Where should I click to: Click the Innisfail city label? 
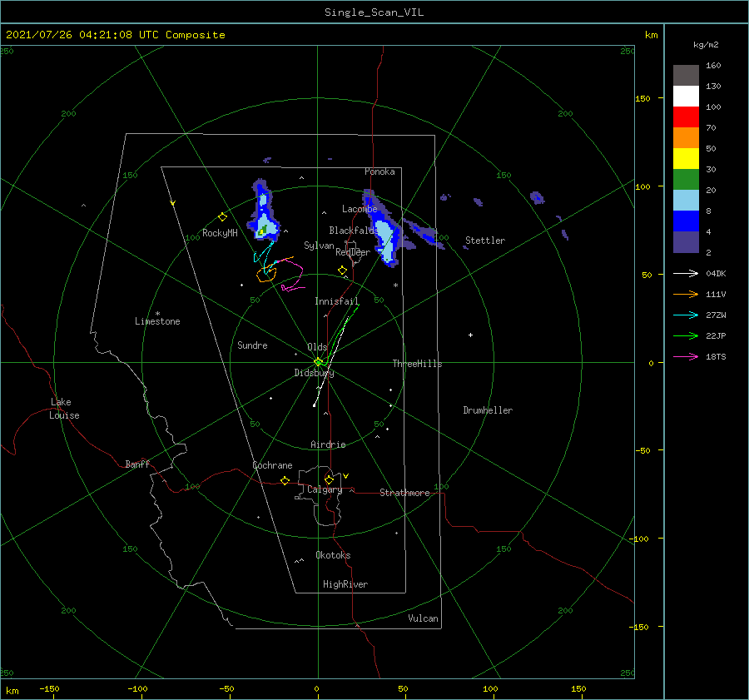click(336, 301)
